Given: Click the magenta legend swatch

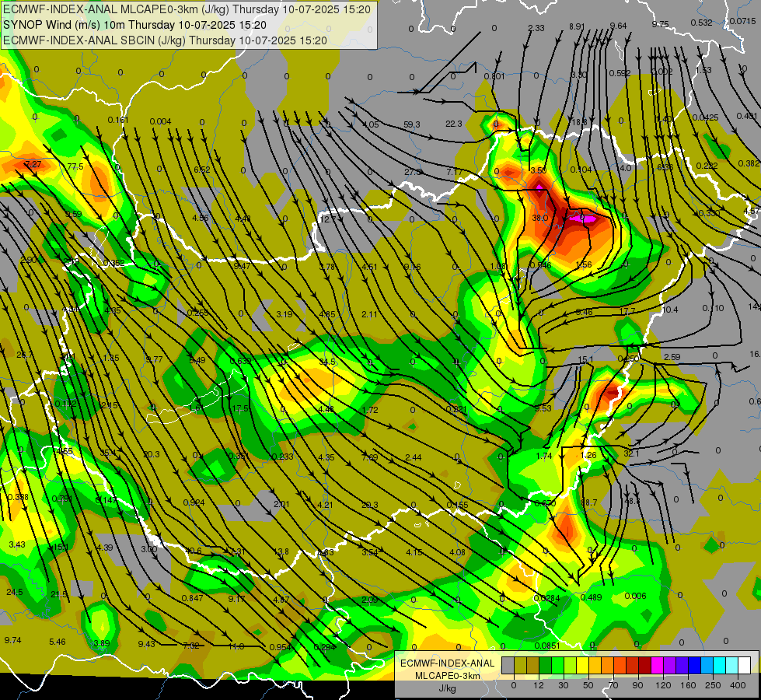Looking at the screenshot, I should pyautogui.click(x=657, y=666).
